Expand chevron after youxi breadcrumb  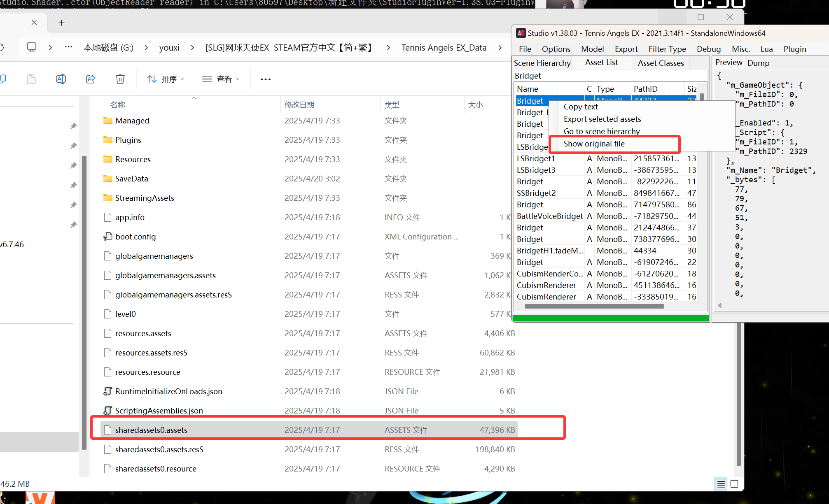coord(192,48)
